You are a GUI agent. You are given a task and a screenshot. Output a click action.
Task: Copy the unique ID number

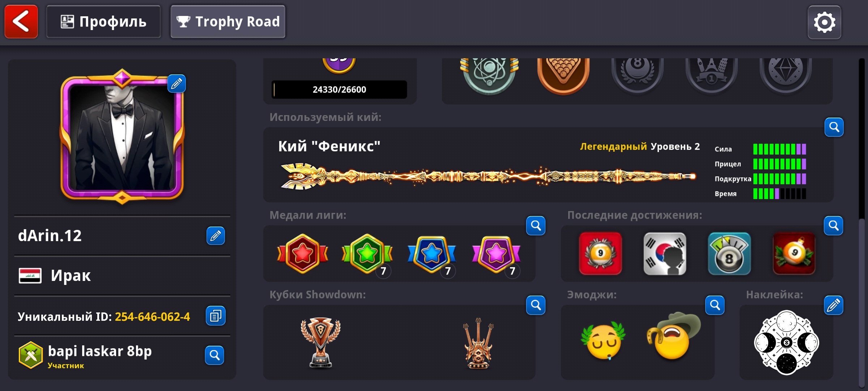tap(216, 316)
